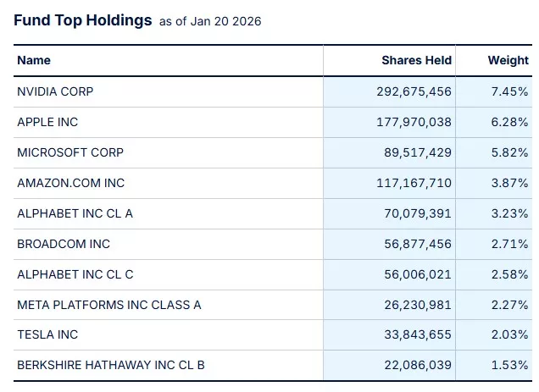Click META PLATFORMS INC CLASS A
Image resolution: width=539 pixels, height=392 pixels.
[109, 305]
